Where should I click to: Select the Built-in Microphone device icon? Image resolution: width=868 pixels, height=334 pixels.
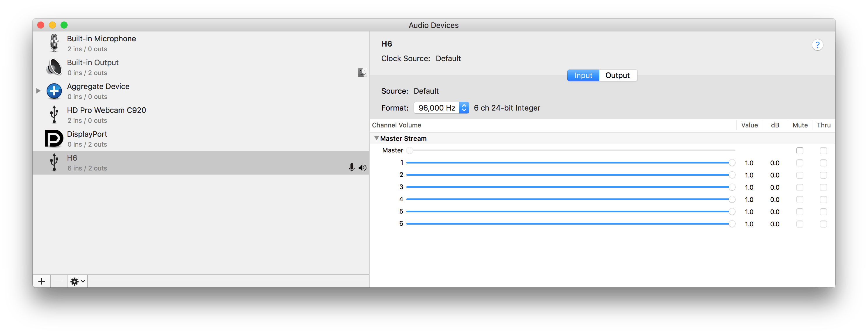[54, 43]
